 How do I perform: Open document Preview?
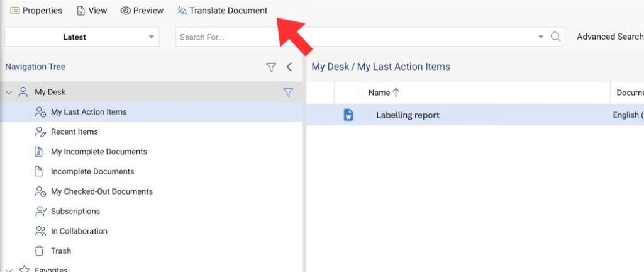142,11
